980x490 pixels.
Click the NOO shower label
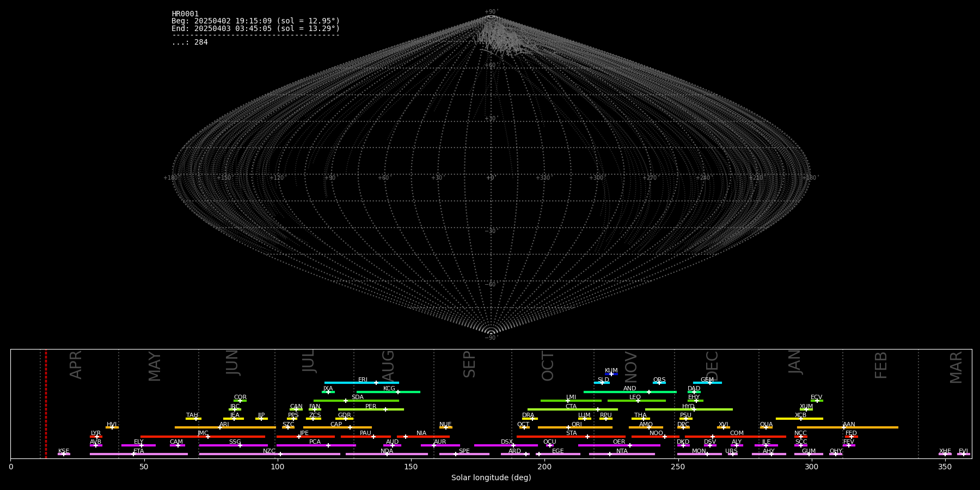[657, 433]
